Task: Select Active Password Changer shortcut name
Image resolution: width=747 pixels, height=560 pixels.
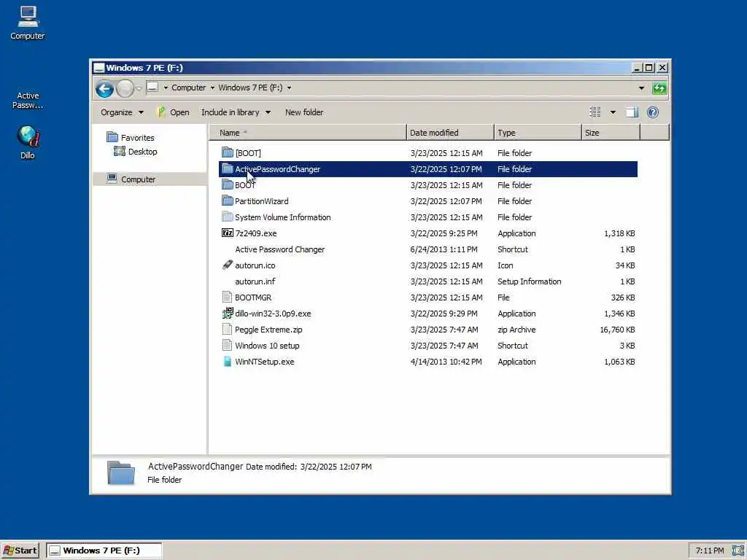Action: (279, 249)
